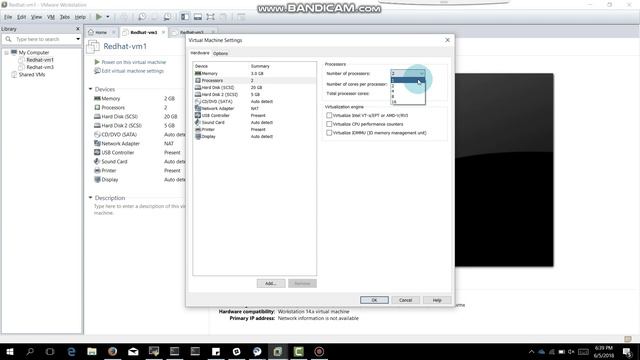Select Memory row in settings device list

pyautogui.click(x=254, y=73)
